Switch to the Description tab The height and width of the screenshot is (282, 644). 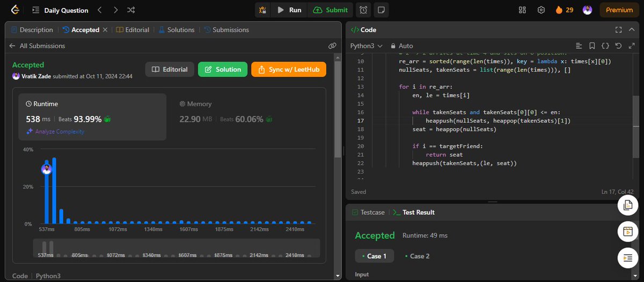coord(32,30)
